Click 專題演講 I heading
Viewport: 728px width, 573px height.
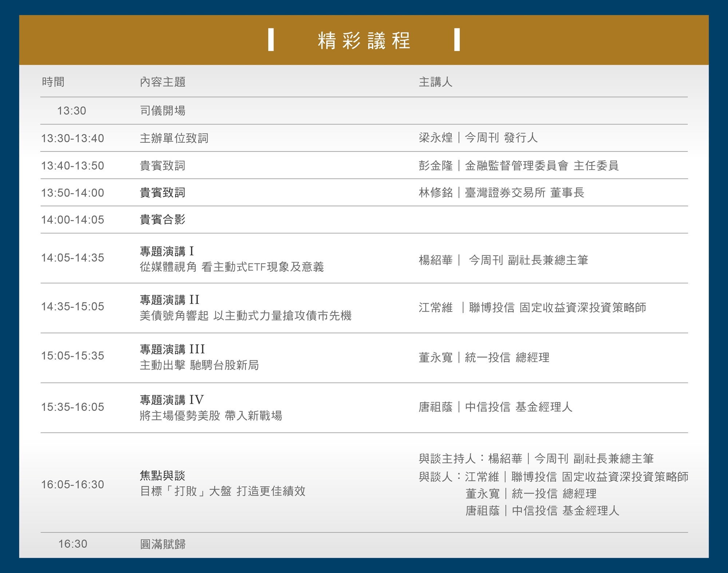[167, 251]
